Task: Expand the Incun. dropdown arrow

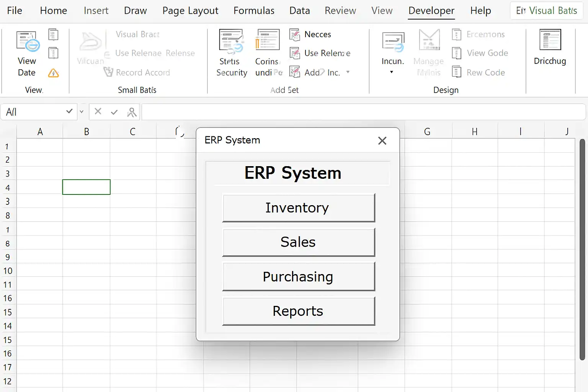Action: point(391,72)
